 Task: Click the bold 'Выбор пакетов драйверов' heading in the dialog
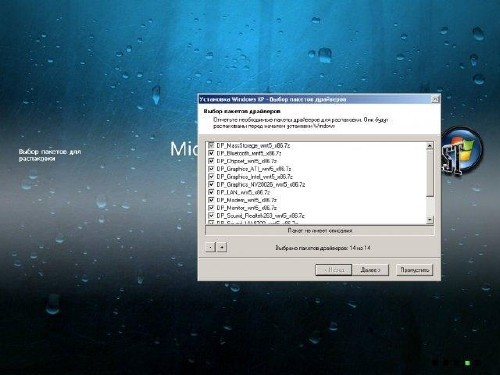tap(242, 111)
